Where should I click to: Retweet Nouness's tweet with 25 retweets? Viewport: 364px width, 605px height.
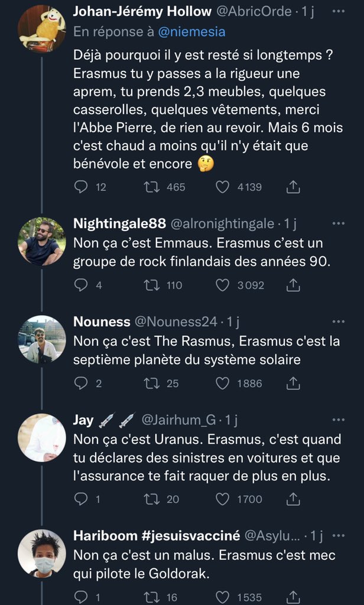click(x=151, y=383)
